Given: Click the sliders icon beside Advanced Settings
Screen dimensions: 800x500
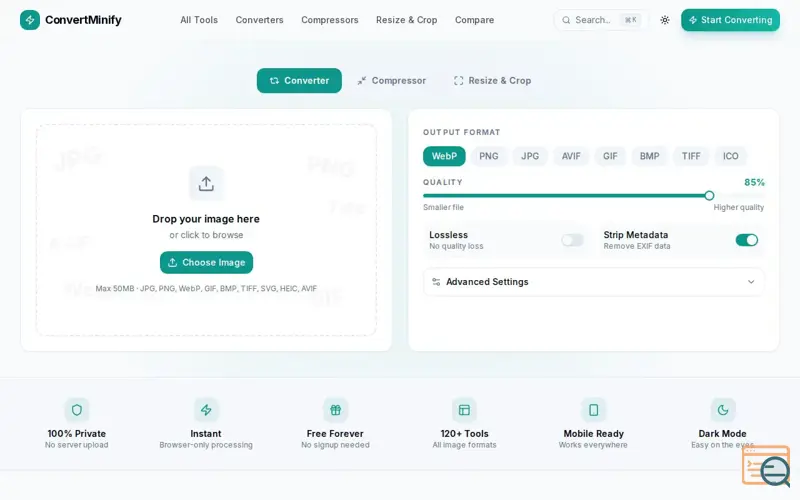Looking at the screenshot, I should [x=436, y=282].
